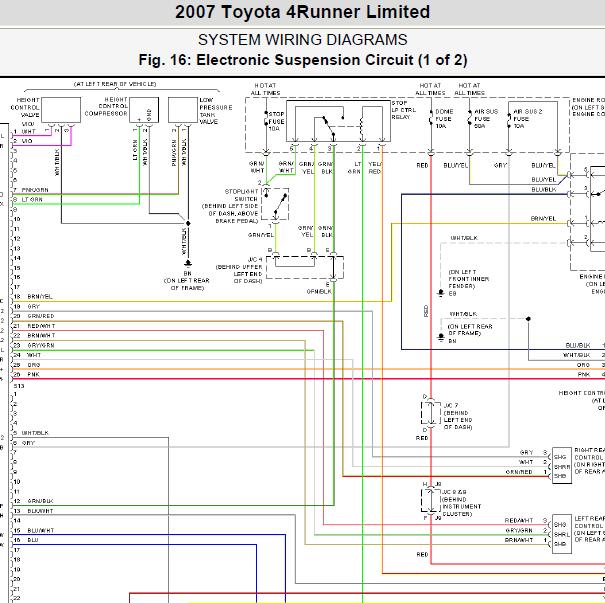Click the "HEIGHT CONTROL COMPRESSOR" label
This screenshot has height=603, width=605.
pos(106,106)
